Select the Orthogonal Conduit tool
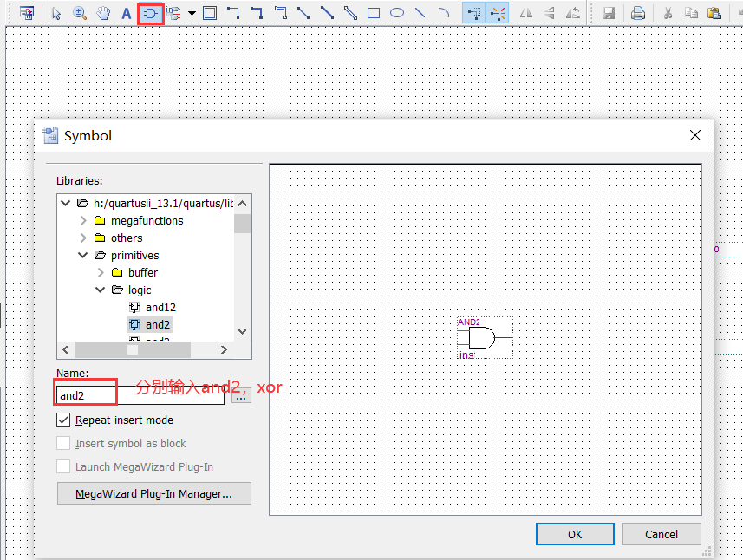Viewport: 743px width, 560px height. tap(281, 13)
